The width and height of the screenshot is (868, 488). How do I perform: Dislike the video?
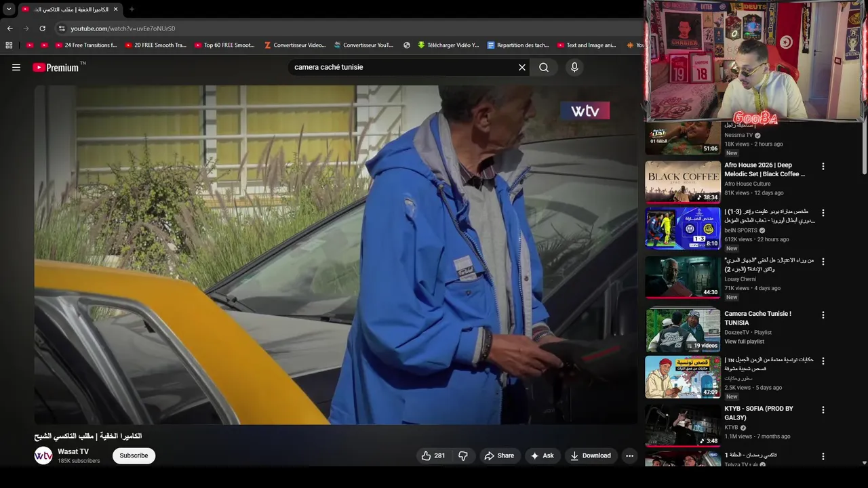(463, 455)
